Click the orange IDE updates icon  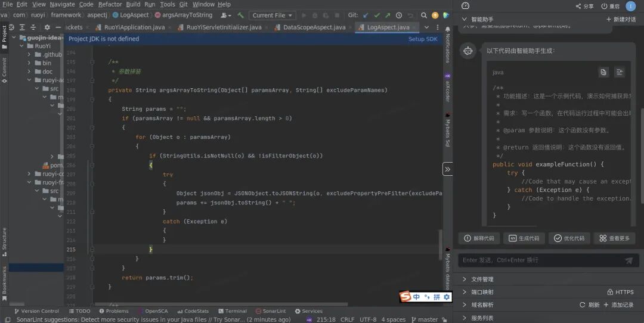click(x=435, y=15)
